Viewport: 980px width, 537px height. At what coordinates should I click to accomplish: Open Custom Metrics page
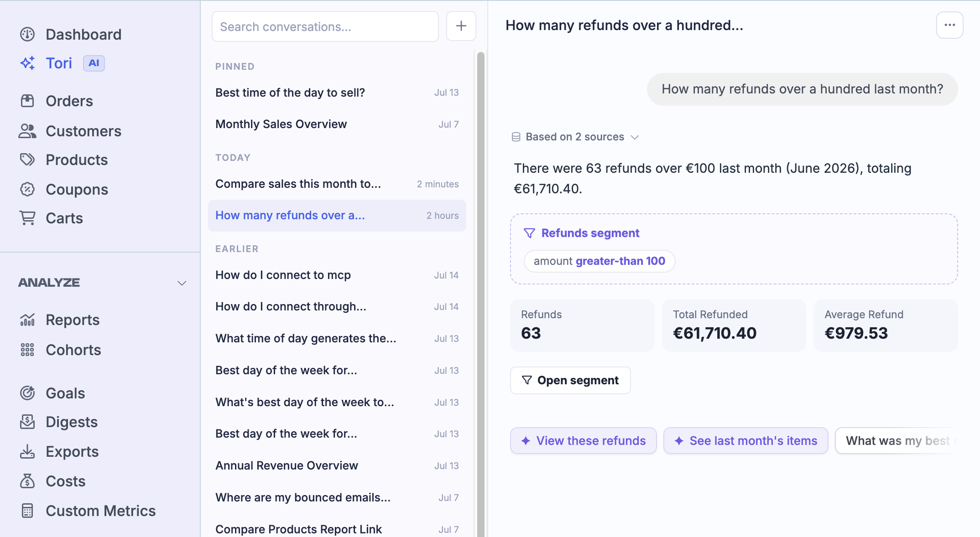(101, 511)
